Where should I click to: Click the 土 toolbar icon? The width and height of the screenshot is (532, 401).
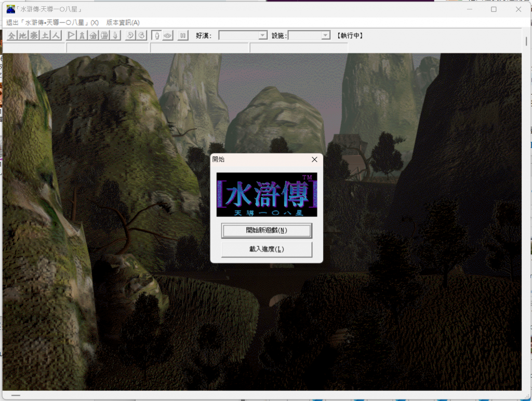point(45,35)
